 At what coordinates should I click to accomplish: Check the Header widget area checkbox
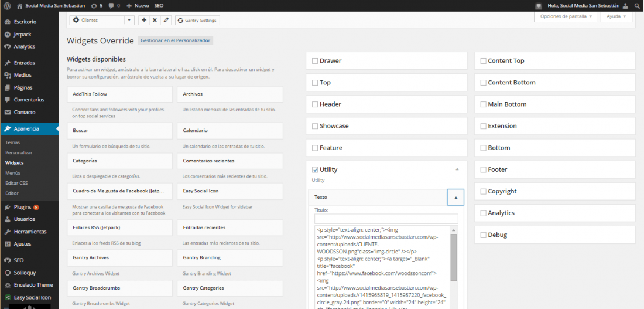click(315, 104)
